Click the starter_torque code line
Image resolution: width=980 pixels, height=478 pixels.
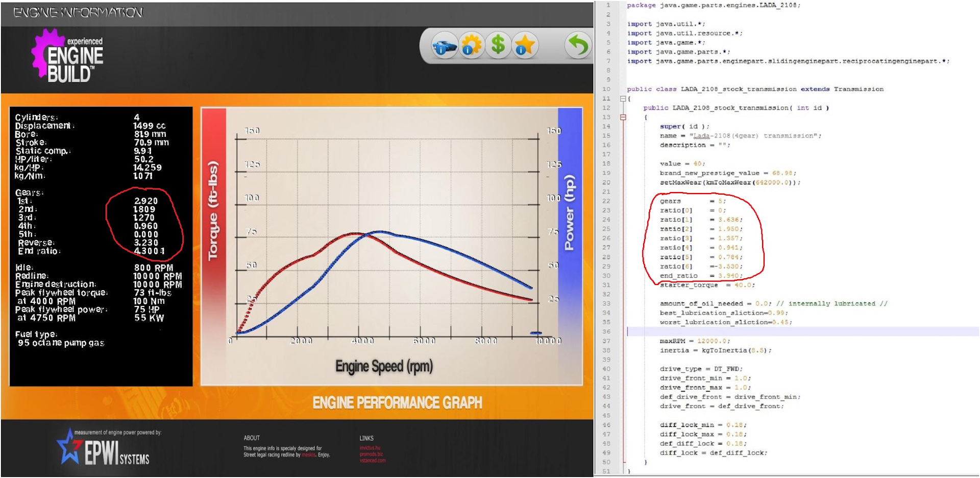point(707,285)
